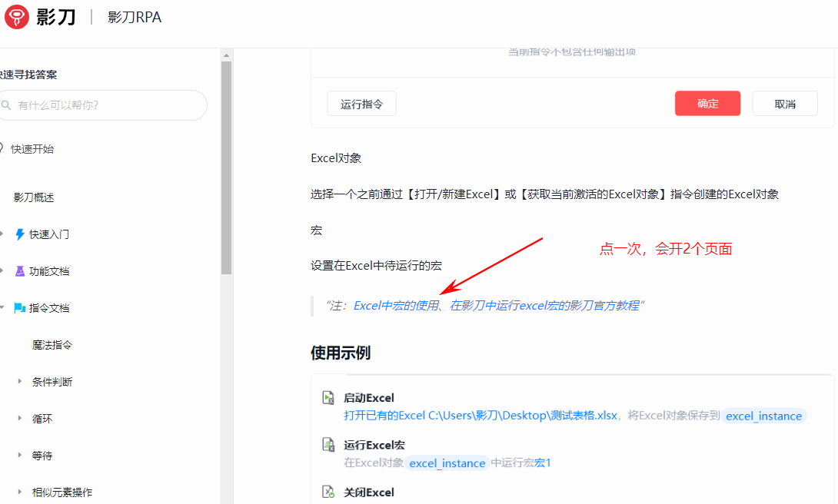Screen dimensions: 838x504
Task: Click the 等待 label
Action: [42, 456]
